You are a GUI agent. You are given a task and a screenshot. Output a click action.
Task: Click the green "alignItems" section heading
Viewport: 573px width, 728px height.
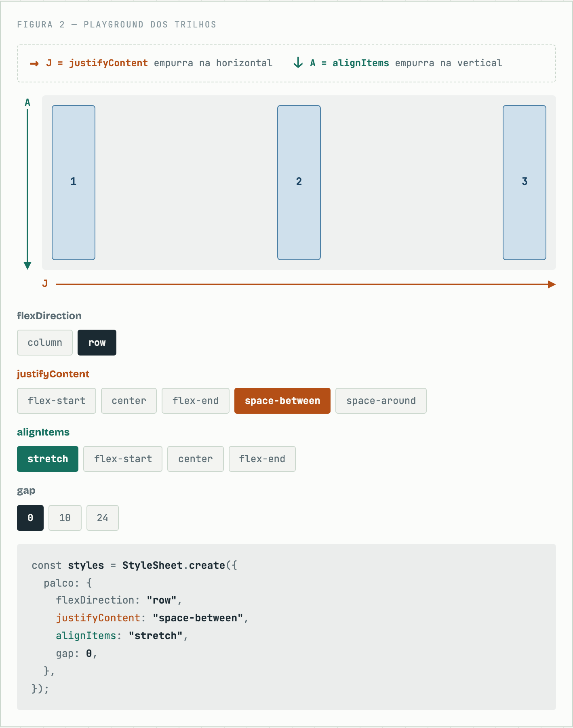coord(43,432)
